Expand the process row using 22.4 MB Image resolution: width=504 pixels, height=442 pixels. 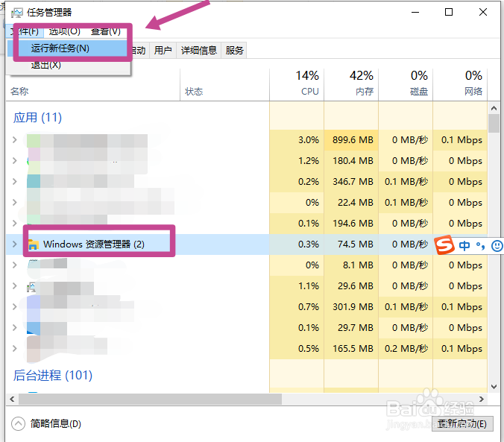[x=14, y=203]
